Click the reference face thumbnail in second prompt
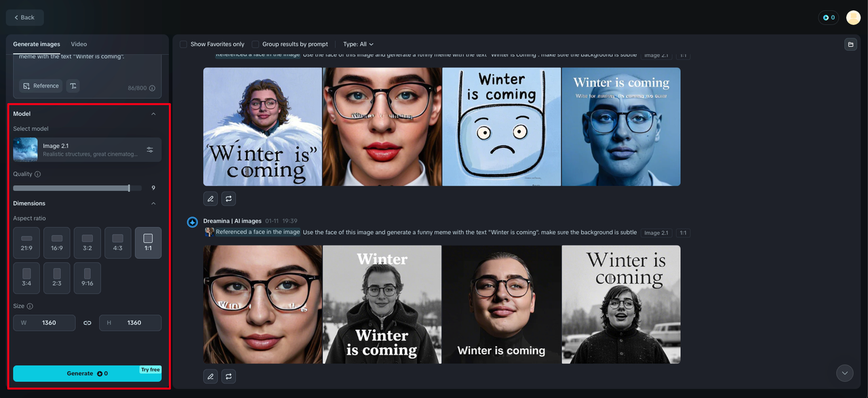This screenshot has width=868, height=398. pyautogui.click(x=209, y=232)
